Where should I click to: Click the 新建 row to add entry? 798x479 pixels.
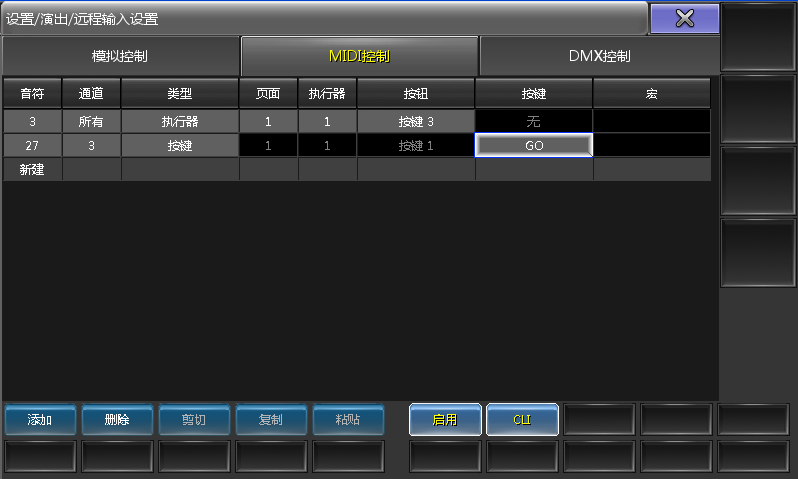coord(32,170)
